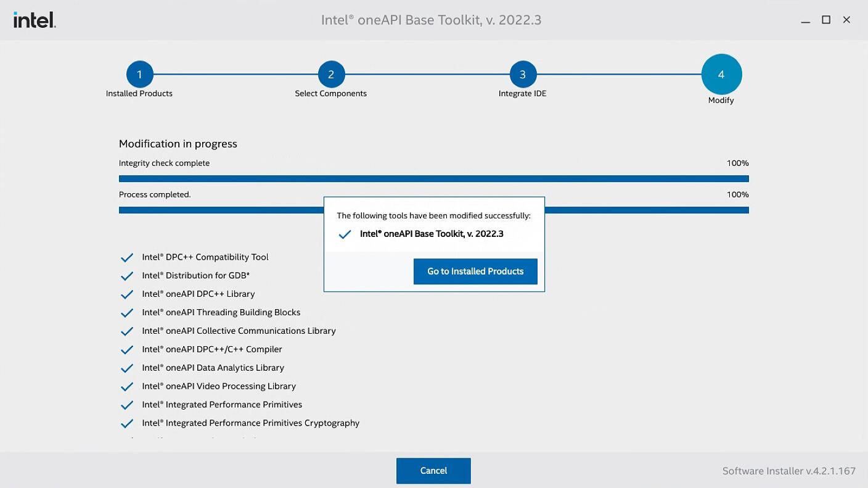Image resolution: width=868 pixels, height=488 pixels.
Task: Click checkmark beside DPC++/C++ Compiler
Action: coord(127,350)
